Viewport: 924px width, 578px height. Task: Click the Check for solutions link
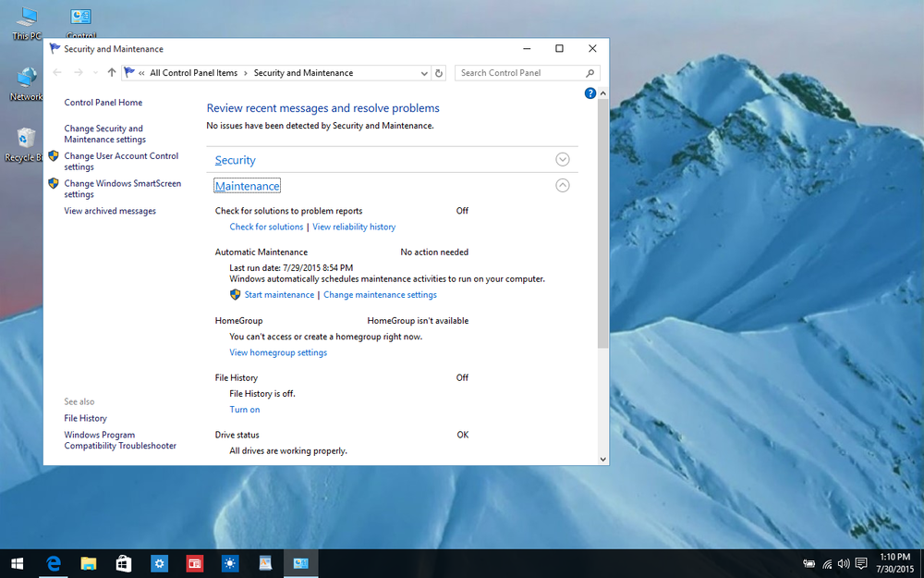tap(266, 227)
